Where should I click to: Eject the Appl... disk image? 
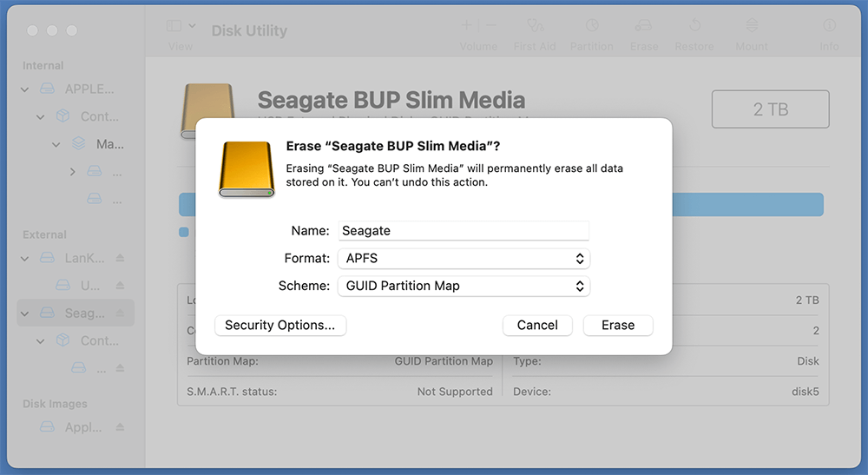120,427
